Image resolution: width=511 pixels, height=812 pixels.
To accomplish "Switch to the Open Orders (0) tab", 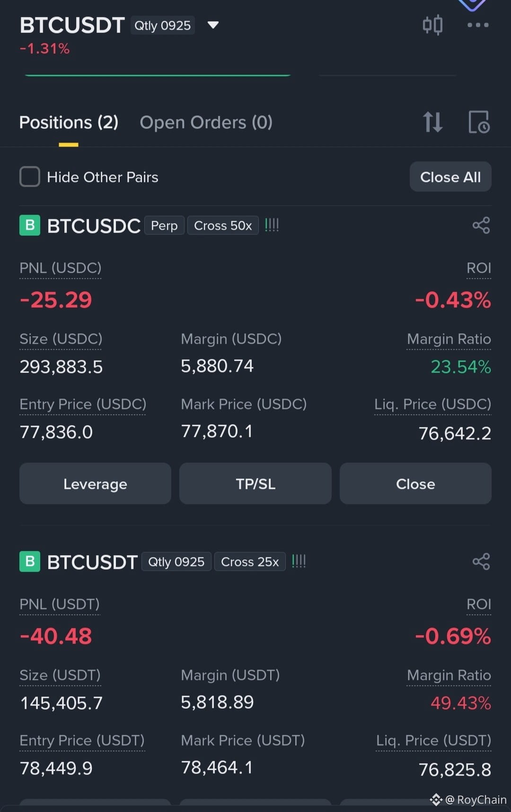I will pos(206,122).
